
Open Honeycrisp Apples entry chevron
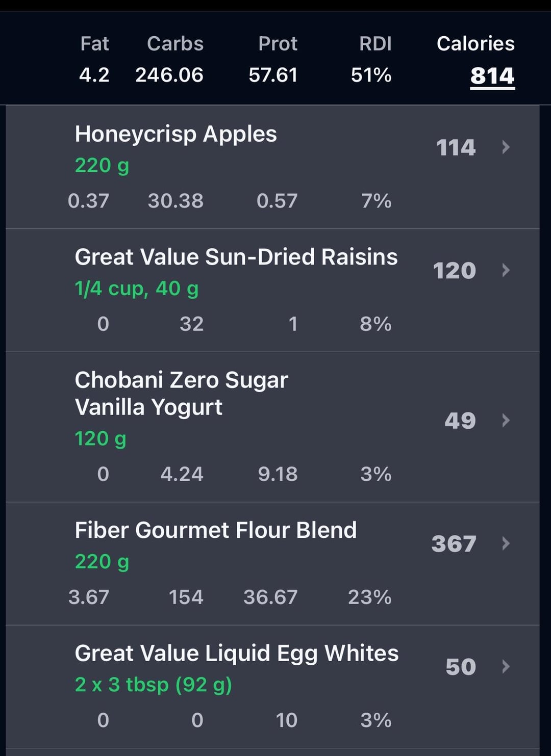tap(506, 147)
